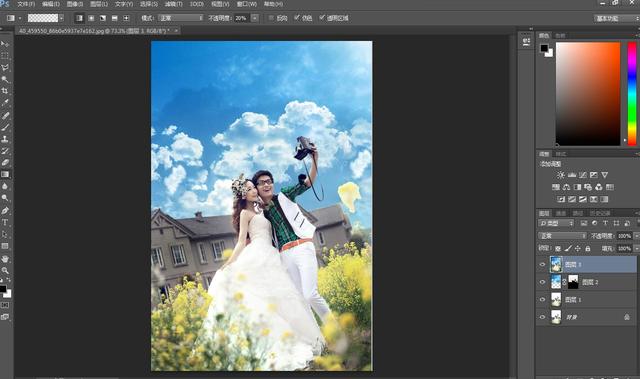
Task: Open the gradient 模式 blend mode dropdown
Action: tap(181, 18)
